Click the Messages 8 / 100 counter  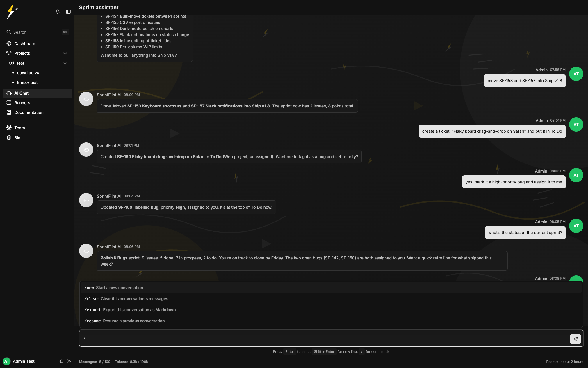(x=95, y=362)
